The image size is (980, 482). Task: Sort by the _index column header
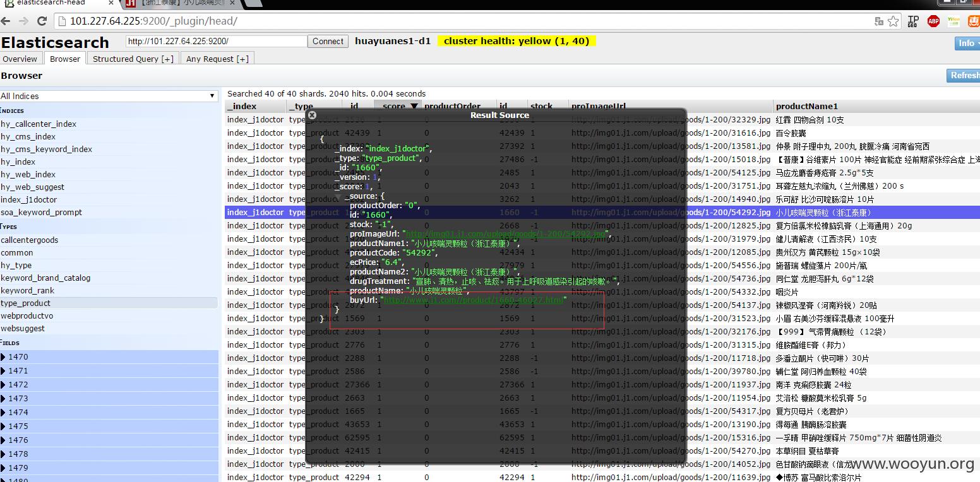(255, 106)
